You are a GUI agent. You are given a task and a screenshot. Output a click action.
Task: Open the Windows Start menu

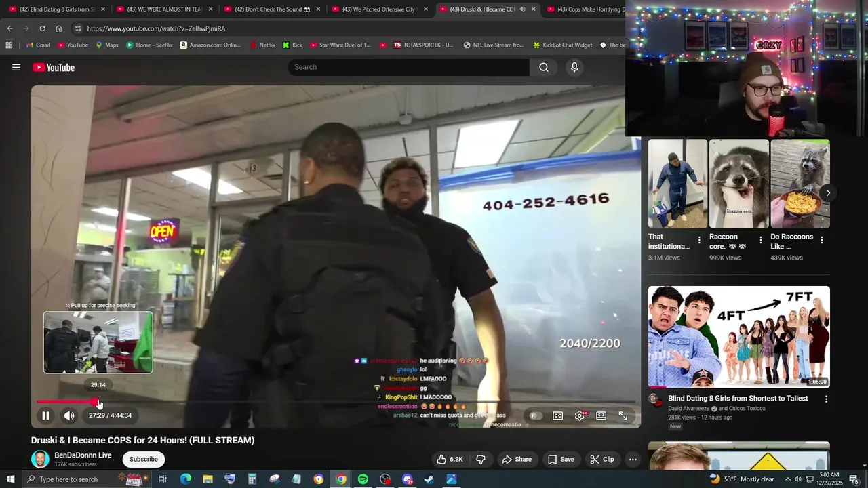tap(10, 479)
